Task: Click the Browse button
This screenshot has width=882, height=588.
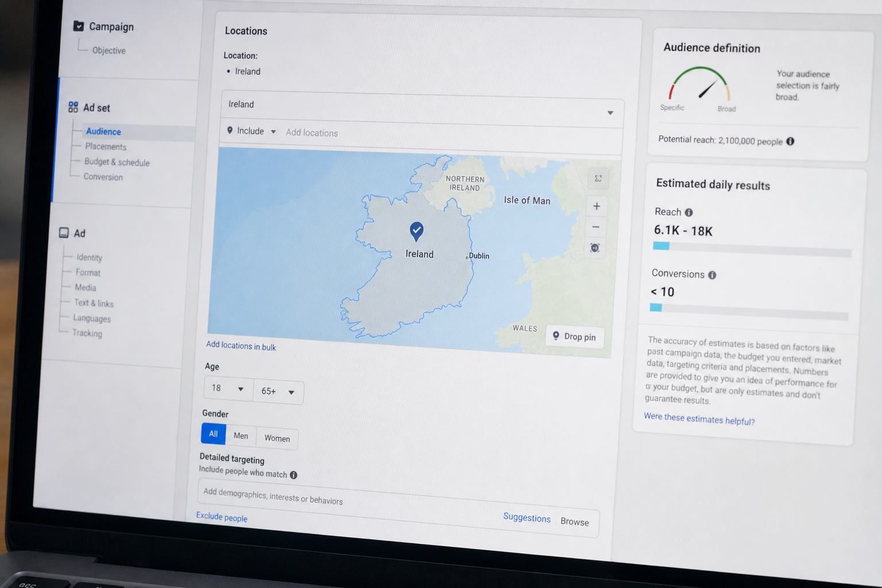Action: click(575, 521)
